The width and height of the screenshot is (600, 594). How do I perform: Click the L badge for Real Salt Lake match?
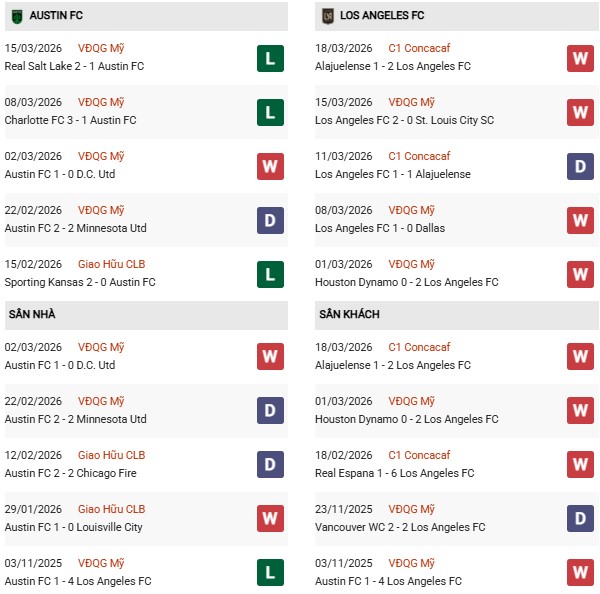click(x=270, y=58)
